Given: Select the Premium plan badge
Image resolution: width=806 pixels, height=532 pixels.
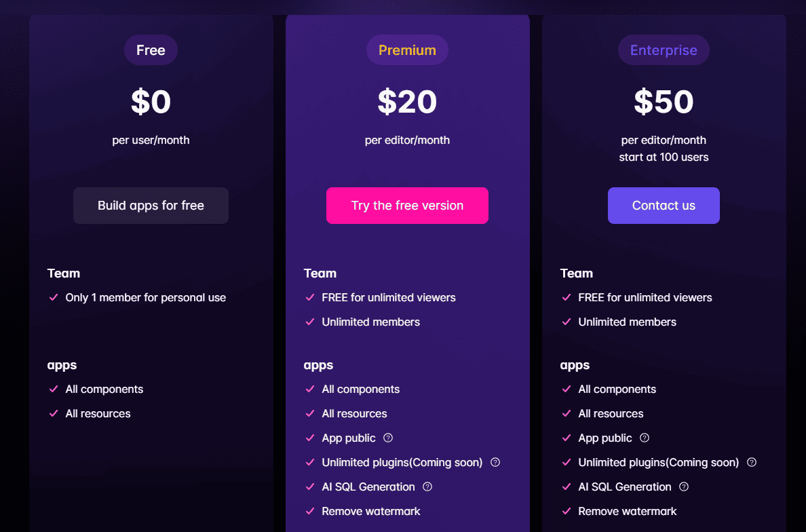Looking at the screenshot, I should tap(407, 50).
